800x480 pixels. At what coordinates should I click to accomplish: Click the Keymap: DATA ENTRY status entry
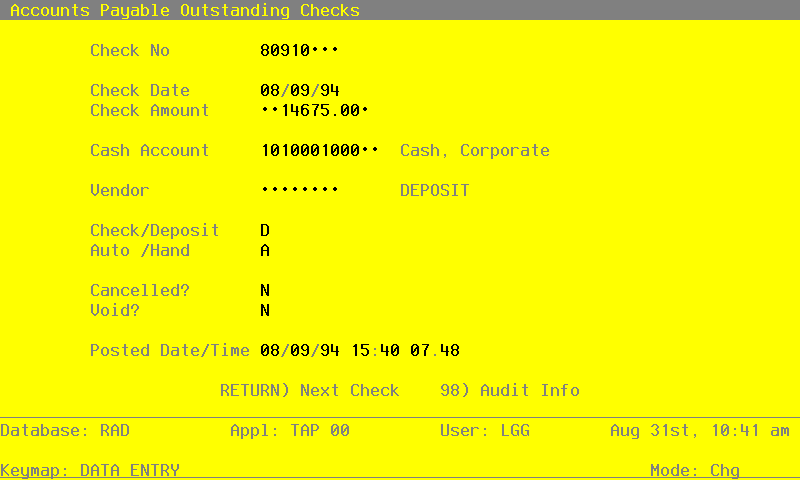90,470
